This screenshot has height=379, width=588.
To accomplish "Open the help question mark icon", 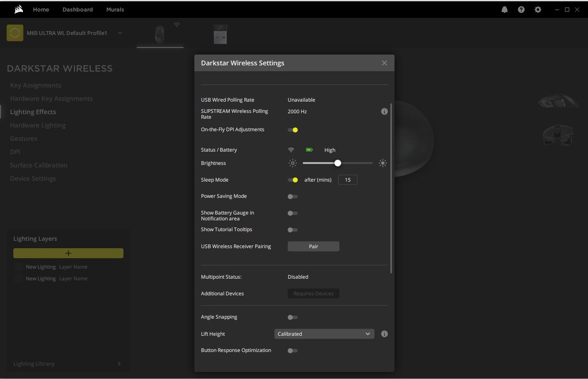I will [521, 9].
